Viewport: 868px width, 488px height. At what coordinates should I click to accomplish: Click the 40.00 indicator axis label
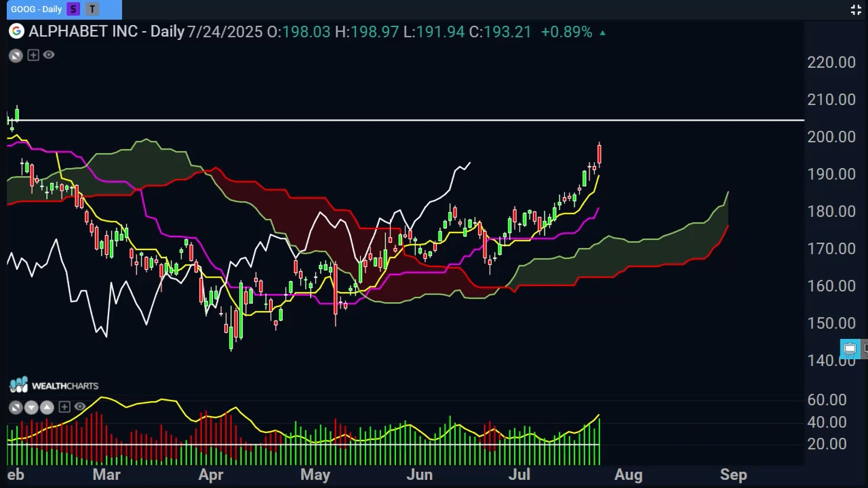[x=827, y=422]
